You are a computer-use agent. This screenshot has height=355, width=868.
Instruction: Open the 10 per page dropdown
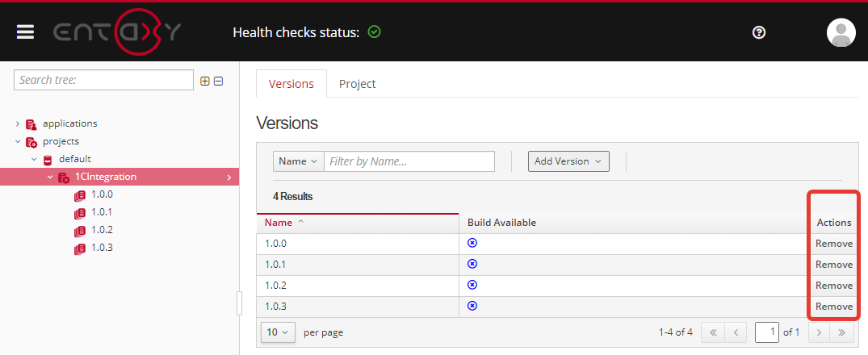tap(278, 332)
